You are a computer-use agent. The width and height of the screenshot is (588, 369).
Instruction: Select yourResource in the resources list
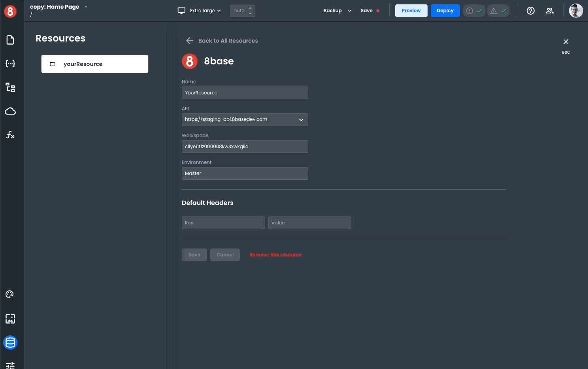pos(95,64)
